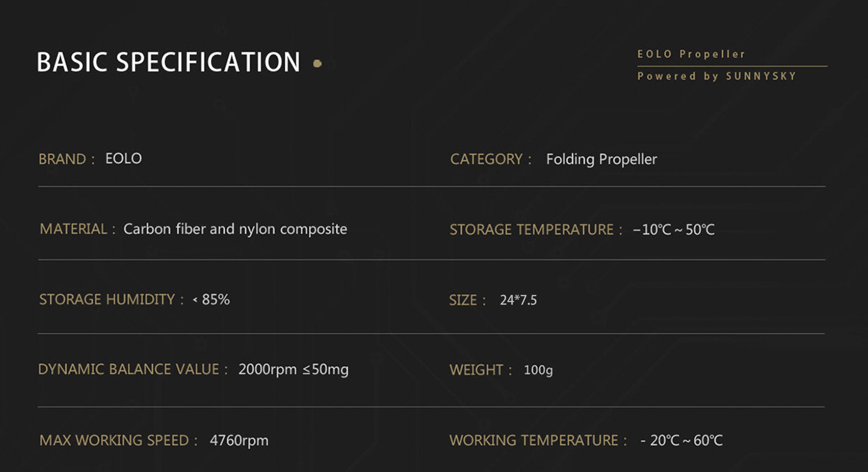The height and width of the screenshot is (472, 868).
Task: Click the BASIC SPECIFICATION heading
Action: (x=168, y=62)
